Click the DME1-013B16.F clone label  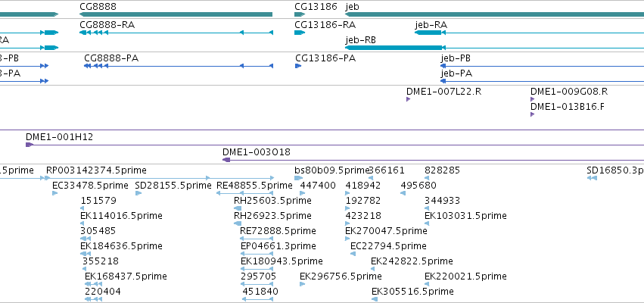[x=568, y=107]
